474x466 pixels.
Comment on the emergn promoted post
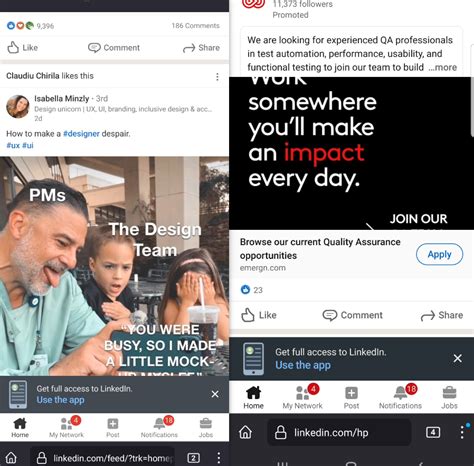pyautogui.click(x=352, y=315)
